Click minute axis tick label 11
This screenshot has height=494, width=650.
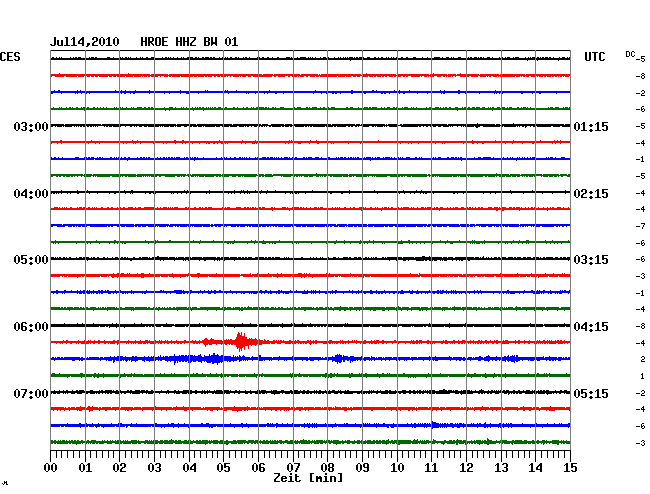click(x=432, y=468)
